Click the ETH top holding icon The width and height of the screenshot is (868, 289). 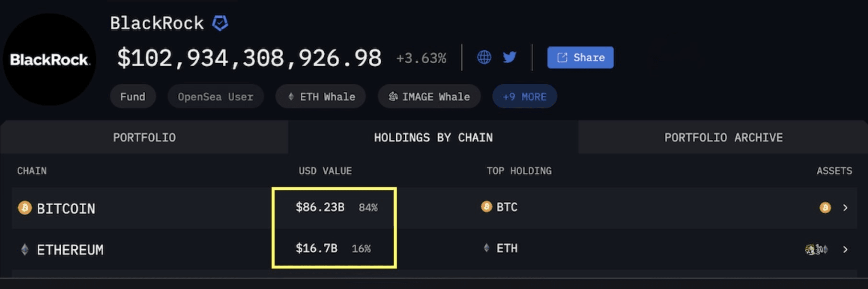coord(486,248)
